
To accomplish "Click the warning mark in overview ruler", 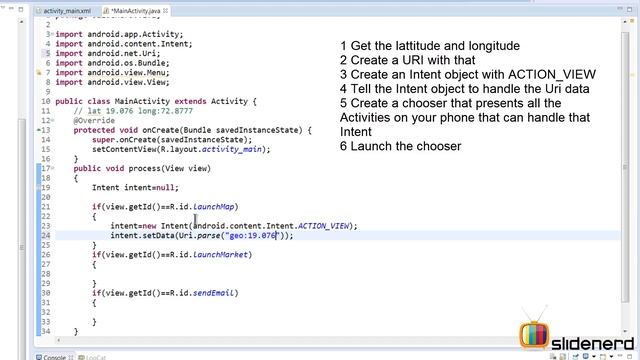I will pyautogui.click(x=632, y=75).
